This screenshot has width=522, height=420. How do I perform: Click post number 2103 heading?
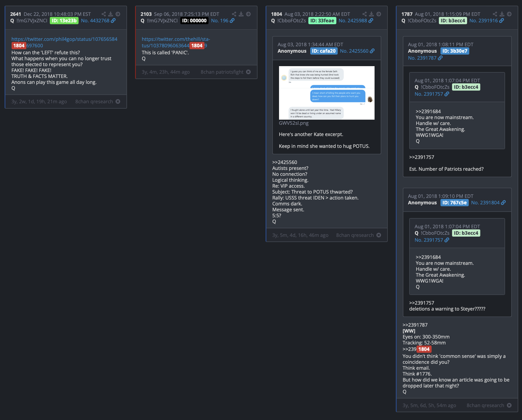click(x=146, y=14)
